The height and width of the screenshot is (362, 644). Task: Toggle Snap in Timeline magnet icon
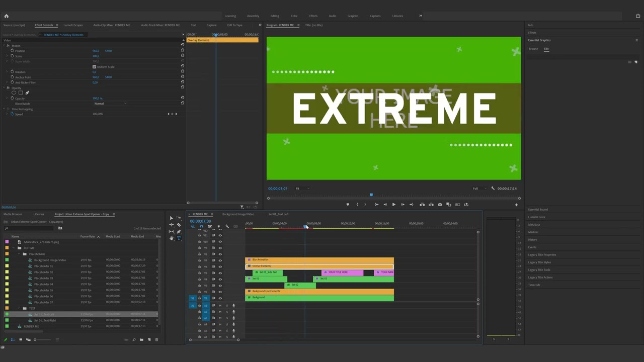tap(201, 226)
